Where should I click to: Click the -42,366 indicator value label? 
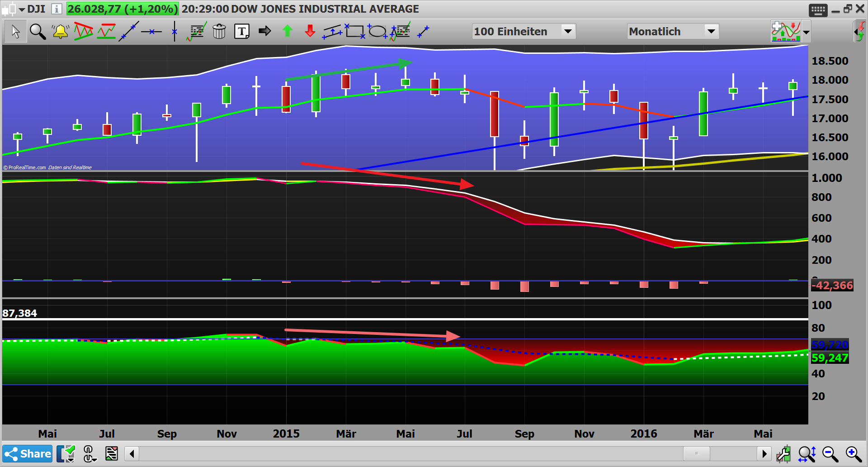[832, 286]
